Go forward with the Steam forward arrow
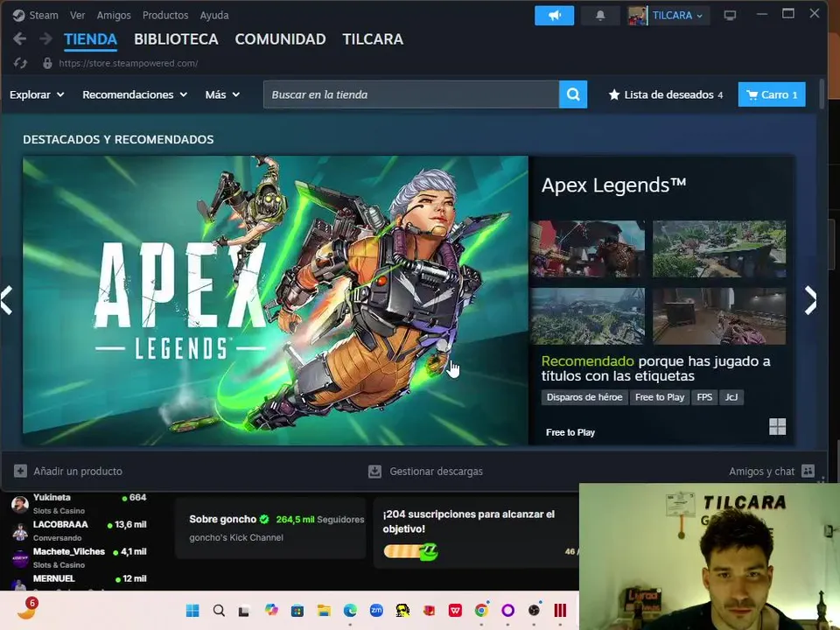The image size is (840, 630). pyautogui.click(x=46, y=38)
